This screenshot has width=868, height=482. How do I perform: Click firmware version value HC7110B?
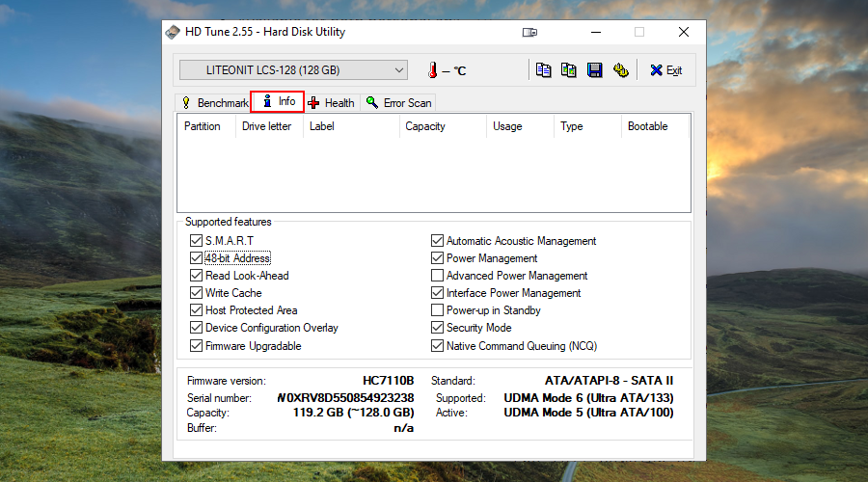[x=388, y=381]
